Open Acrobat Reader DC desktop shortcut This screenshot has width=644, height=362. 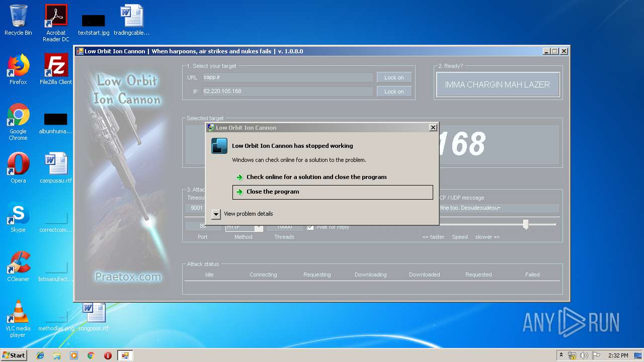pos(56,23)
